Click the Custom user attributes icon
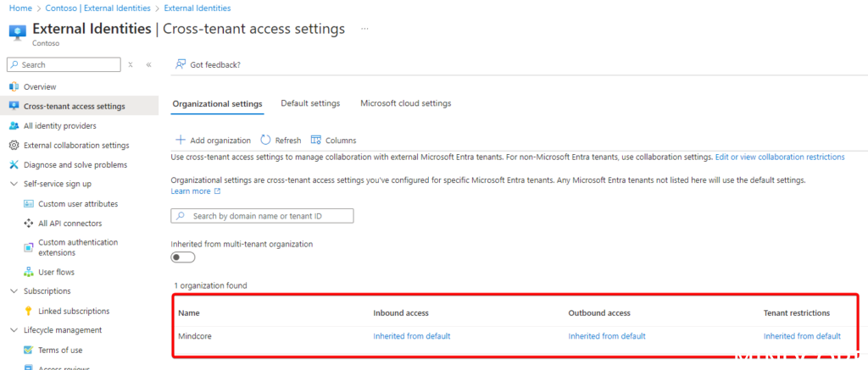This screenshot has width=868, height=370. (29, 204)
